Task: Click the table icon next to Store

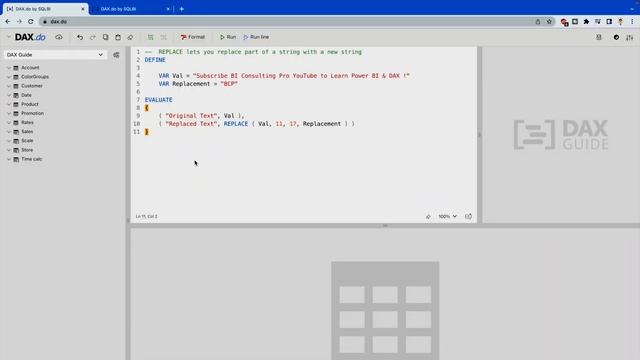Action: coord(16,150)
